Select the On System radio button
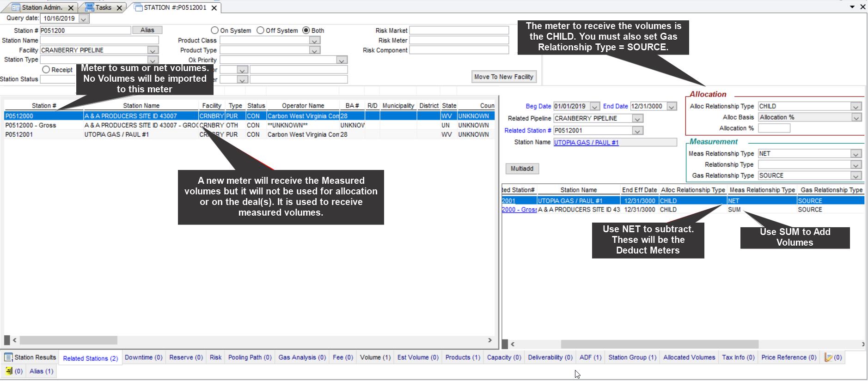 point(214,30)
